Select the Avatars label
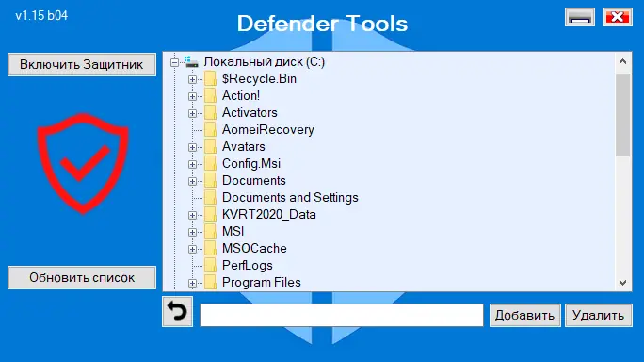Image resolution: width=644 pixels, height=362 pixels. pos(244,146)
